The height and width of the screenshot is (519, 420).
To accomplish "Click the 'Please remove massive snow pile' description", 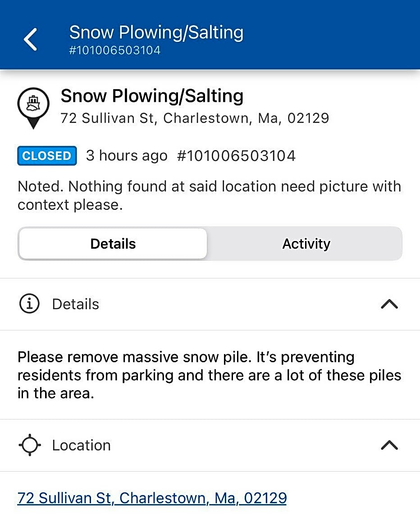I will point(209,375).
